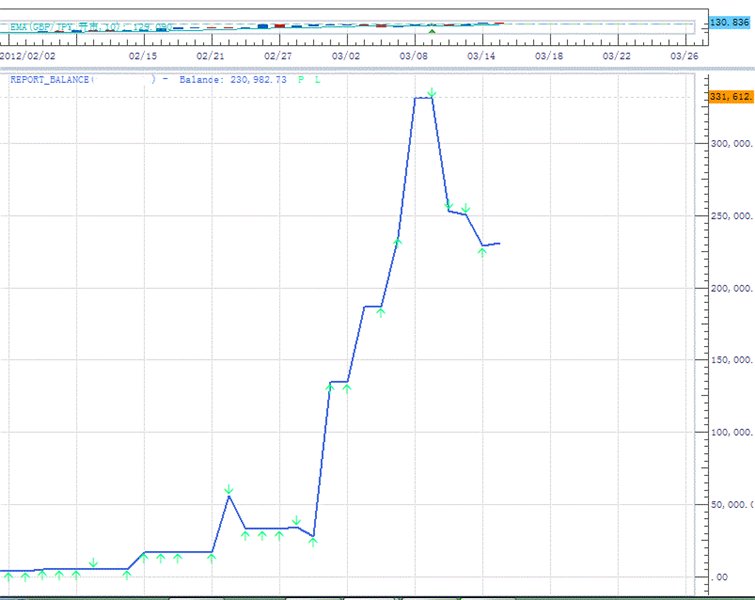Select the 2012/02/02 date on the time axis
Screen dimensions: 755x600
(27, 56)
